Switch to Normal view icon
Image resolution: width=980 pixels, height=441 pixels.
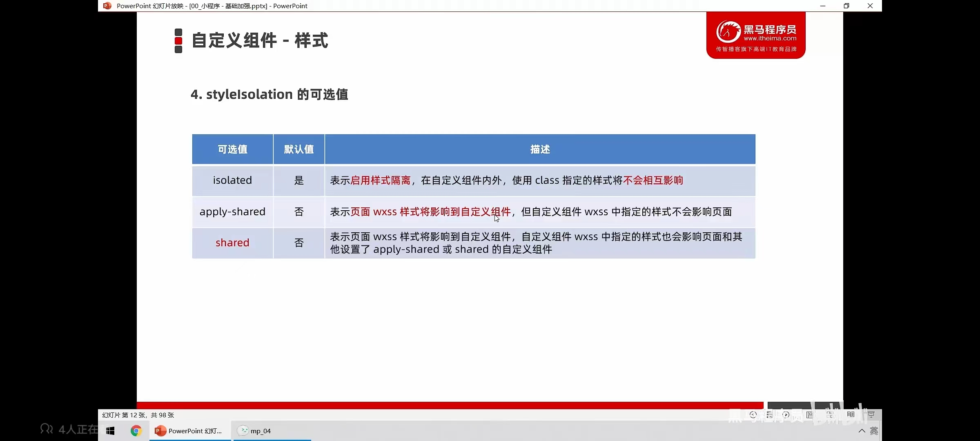pos(810,415)
